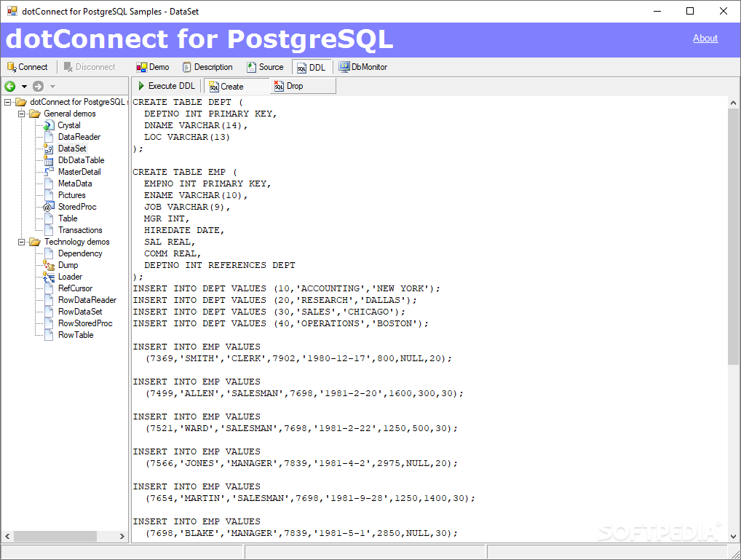This screenshot has width=741, height=560.
Task: Select the MasterDetail tree item
Action: point(79,172)
